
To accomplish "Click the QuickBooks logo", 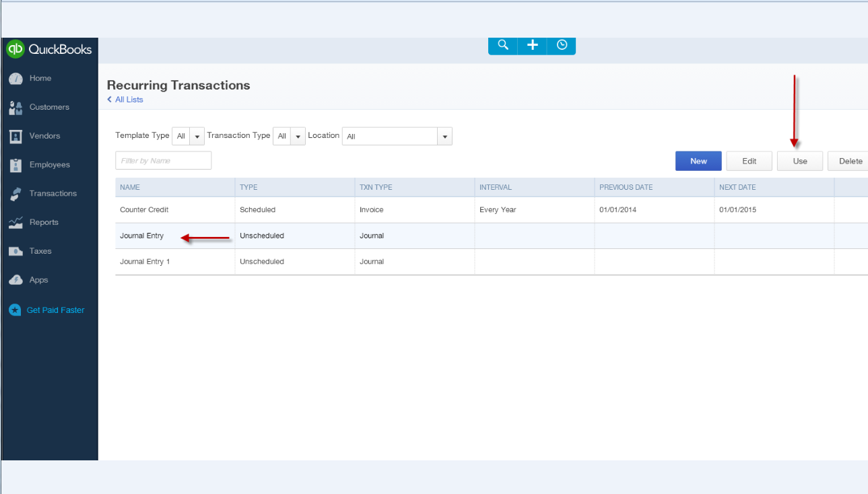I will coord(50,49).
